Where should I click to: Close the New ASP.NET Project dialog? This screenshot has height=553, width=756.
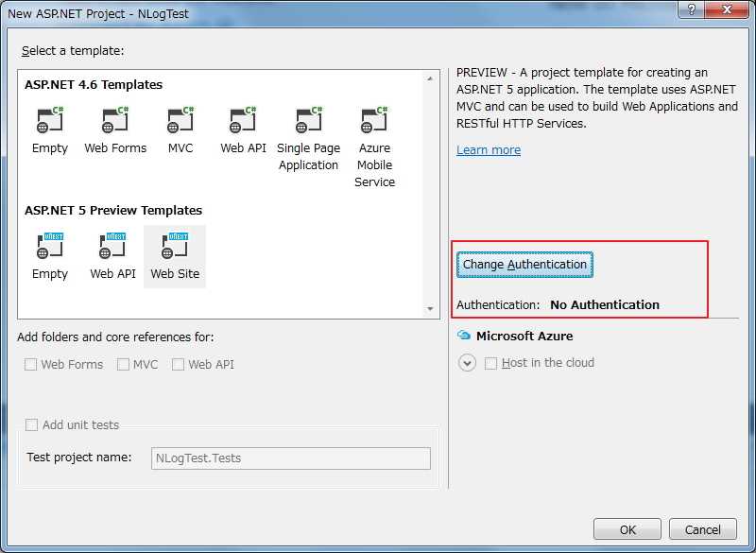click(x=727, y=9)
